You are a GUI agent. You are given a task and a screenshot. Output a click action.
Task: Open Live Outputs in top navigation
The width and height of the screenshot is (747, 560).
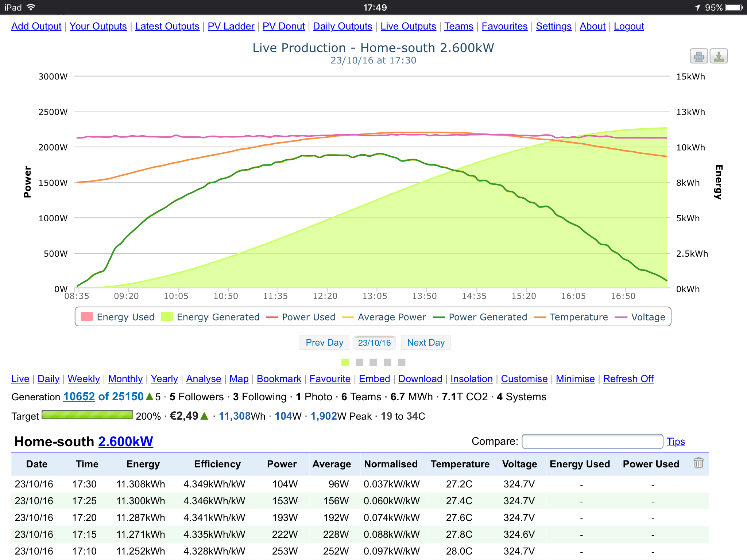408,26
